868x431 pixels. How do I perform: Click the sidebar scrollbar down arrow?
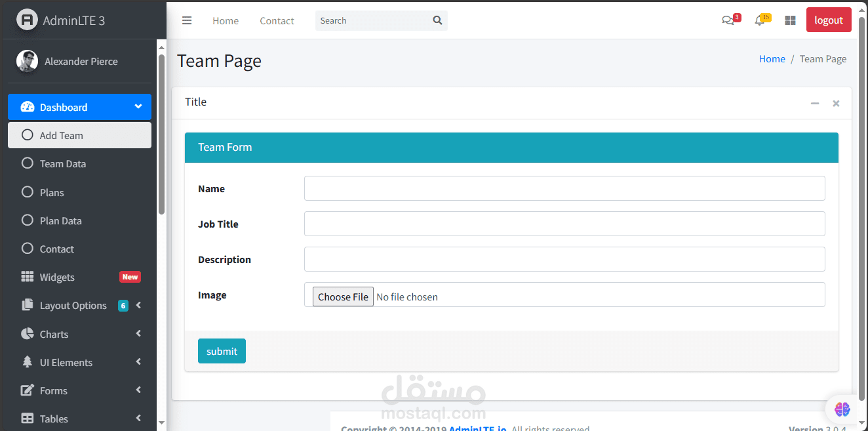[161, 424]
